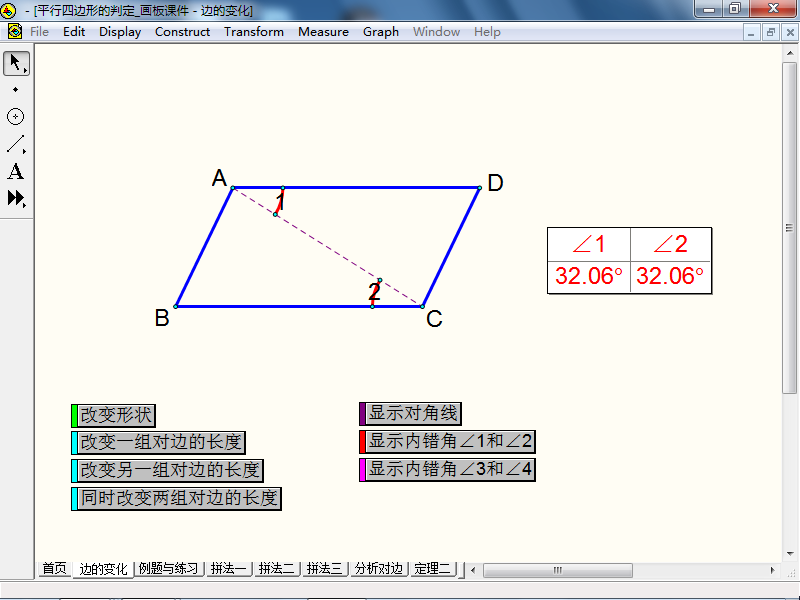Select the ∠2 value 32.06° cell
The height and width of the screenshot is (600, 800).
pyautogui.click(x=670, y=277)
